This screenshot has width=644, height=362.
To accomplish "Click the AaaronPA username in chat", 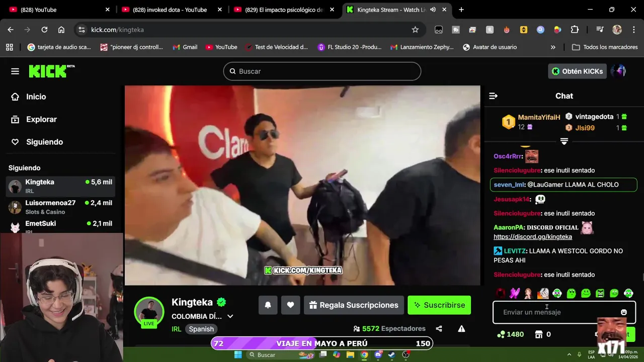I will click(509, 227).
